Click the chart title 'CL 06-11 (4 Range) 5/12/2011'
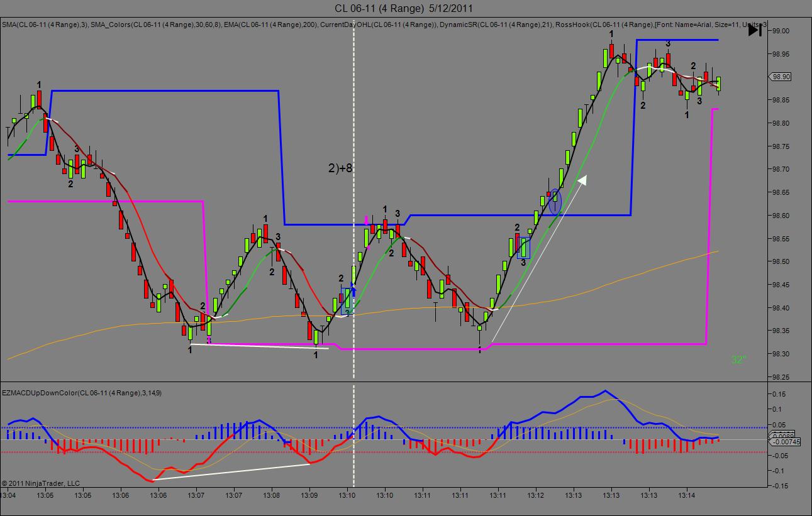The width and height of the screenshot is (812, 516). point(404,8)
